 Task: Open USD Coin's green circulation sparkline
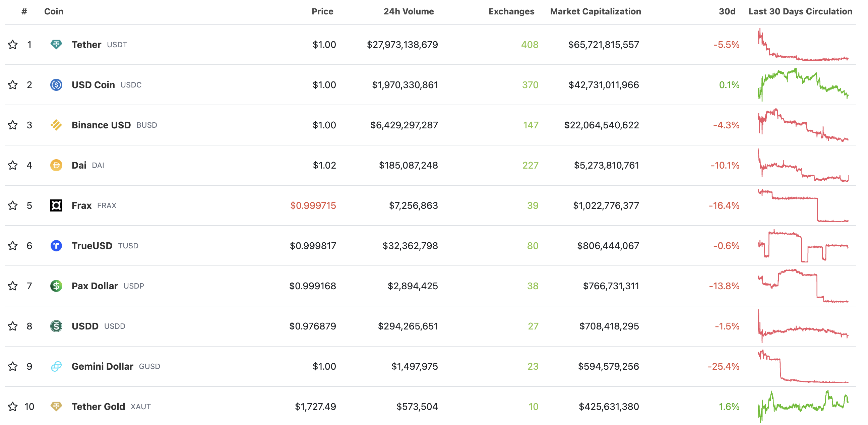[x=803, y=84]
